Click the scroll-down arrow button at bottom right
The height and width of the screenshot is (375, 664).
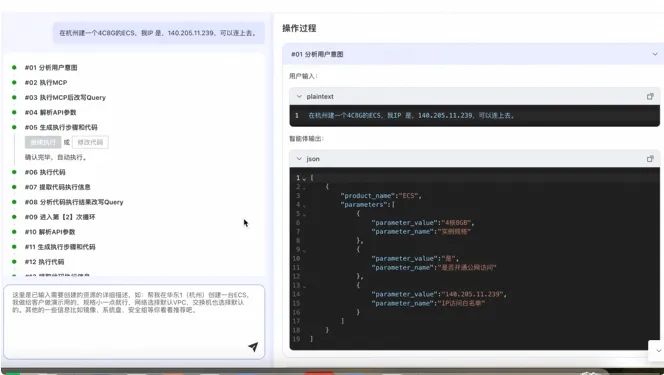658,350
